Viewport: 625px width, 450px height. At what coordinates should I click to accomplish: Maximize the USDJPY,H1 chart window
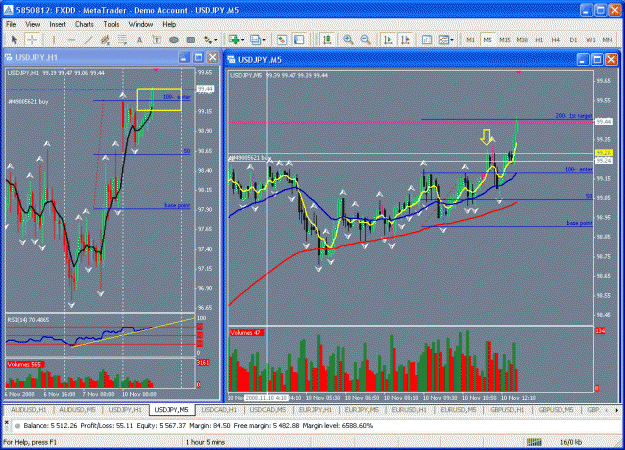click(199, 58)
